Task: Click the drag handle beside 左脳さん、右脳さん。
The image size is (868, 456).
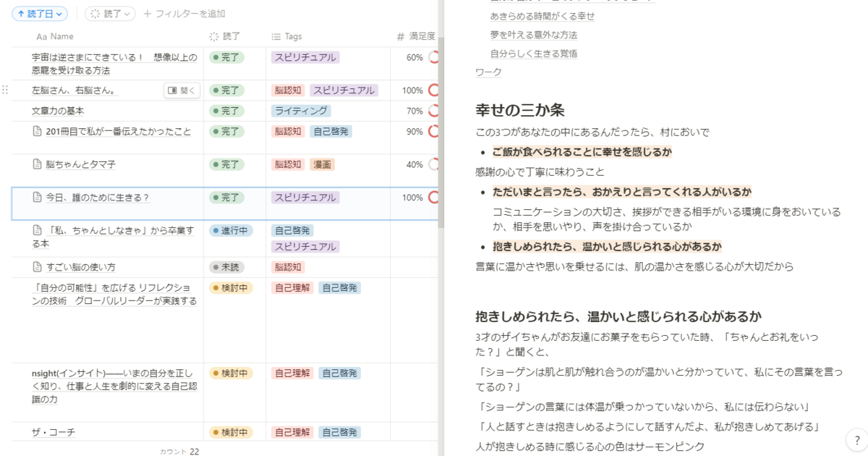Action: [6, 90]
